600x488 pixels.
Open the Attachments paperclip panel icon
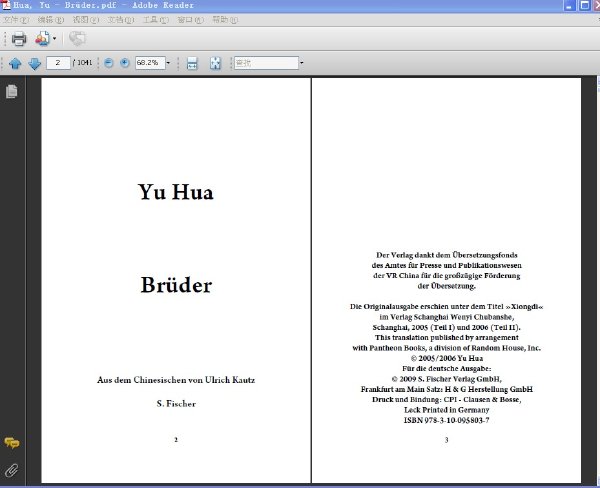point(11,470)
